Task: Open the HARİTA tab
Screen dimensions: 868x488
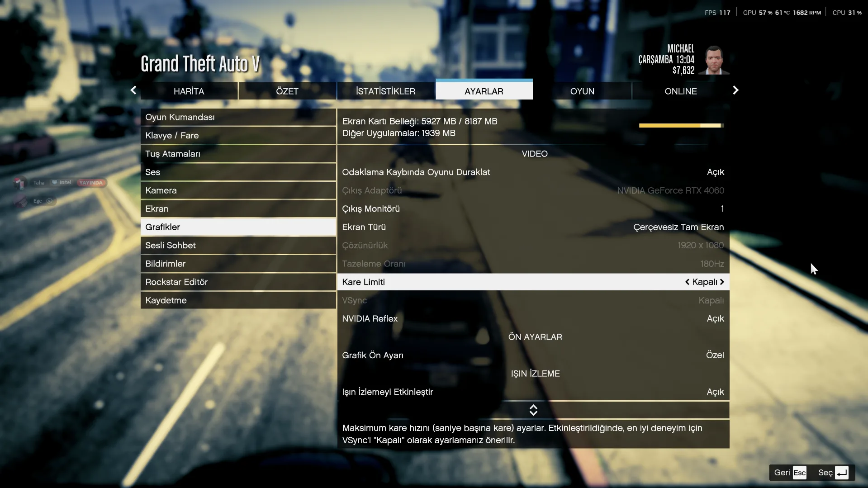Action: click(189, 91)
